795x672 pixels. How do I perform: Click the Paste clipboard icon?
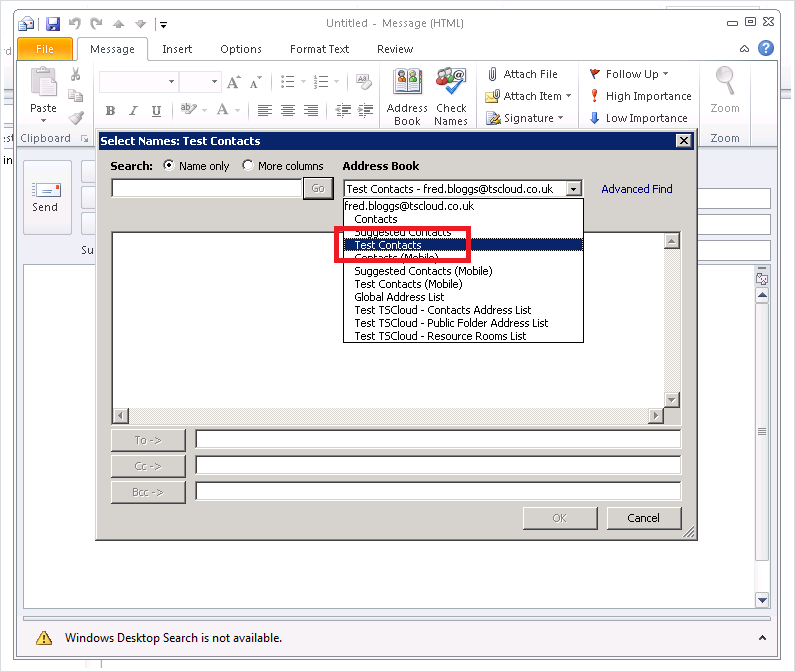pyautogui.click(x=44, y=82)
